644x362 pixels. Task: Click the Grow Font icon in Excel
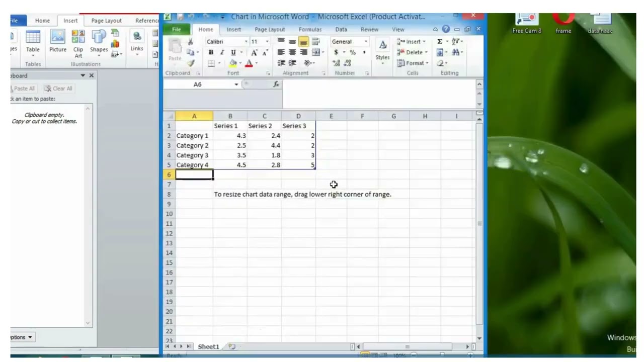click(254, 52)
